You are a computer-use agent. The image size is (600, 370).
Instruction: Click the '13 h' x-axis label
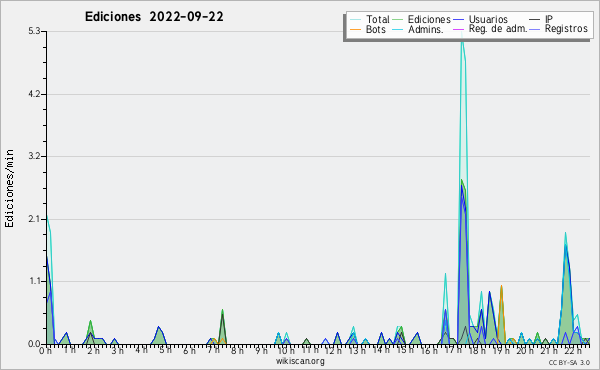[x=357, y=350]
